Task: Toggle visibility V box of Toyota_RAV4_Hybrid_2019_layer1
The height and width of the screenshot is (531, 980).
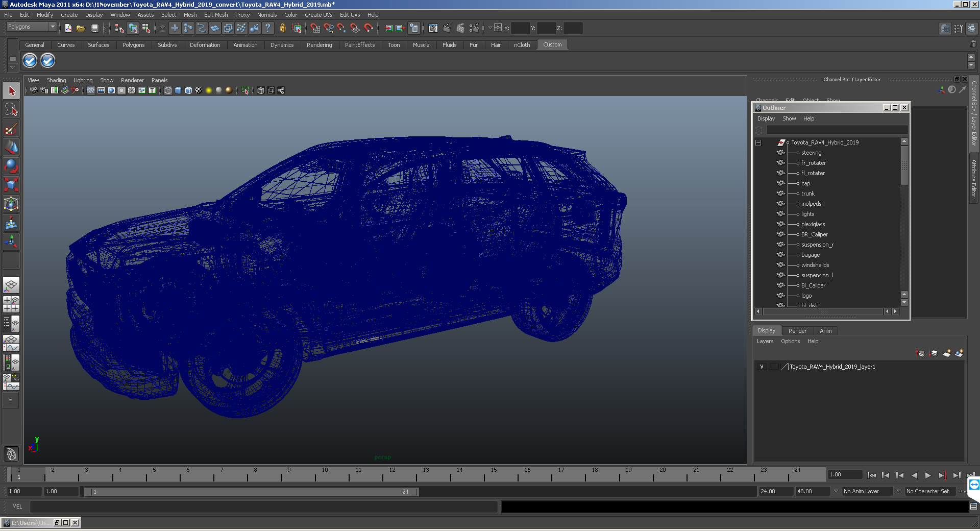Action: point(762,367)
